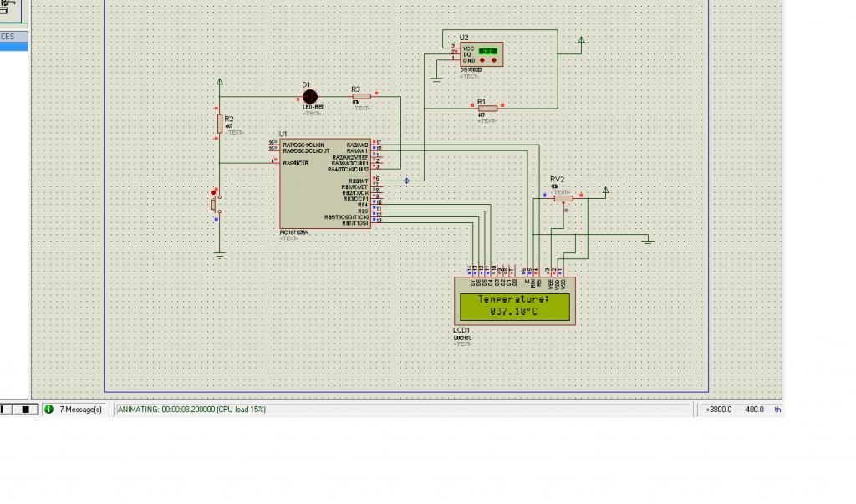Select the DS18B20 green temperature display
The image size is (856, 504).
pyautogui.click(x=487, y=51)
